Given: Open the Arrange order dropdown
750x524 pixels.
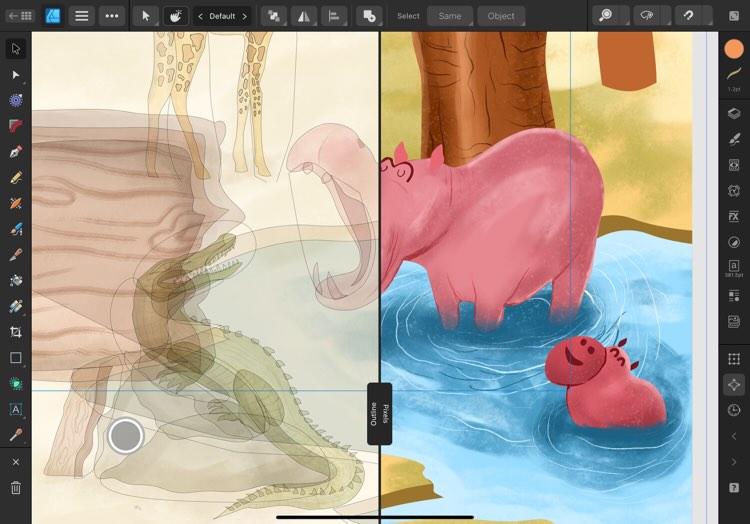Looking at the screenshot, I should (274, 16).
